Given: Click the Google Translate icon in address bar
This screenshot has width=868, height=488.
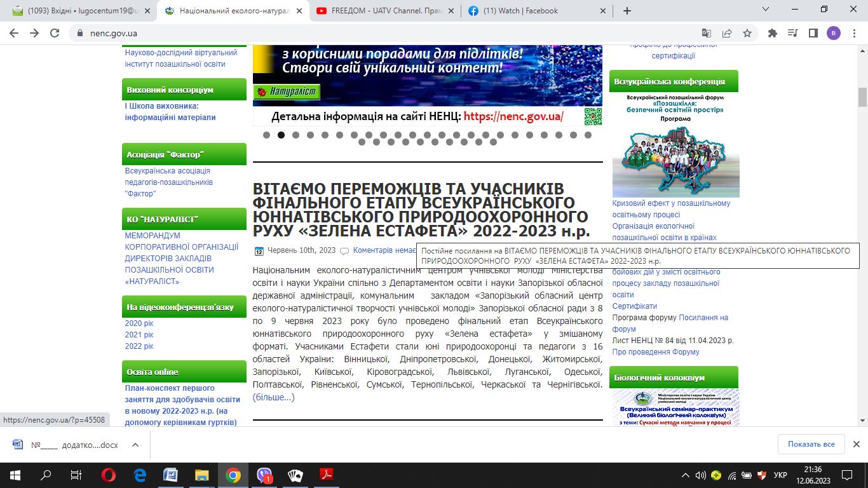Looking at the screenshot, I should coord(707,34).
